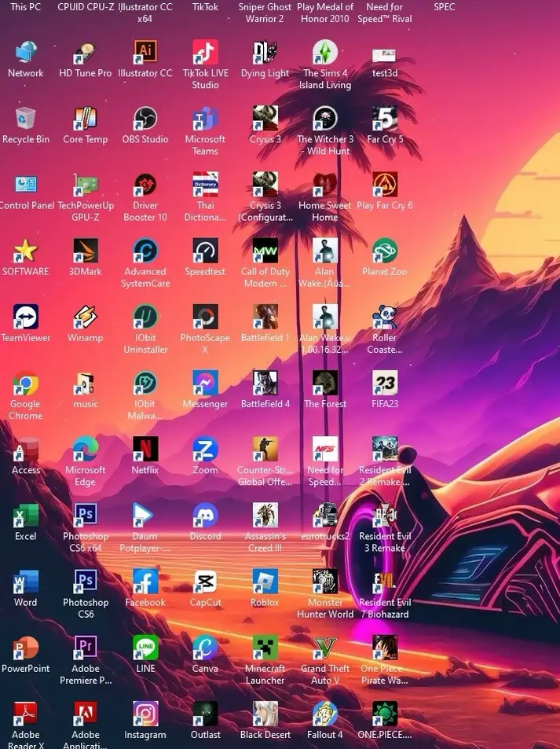Open the FIFA23 game icon
The image size is (560, 749).
[385, 383]
